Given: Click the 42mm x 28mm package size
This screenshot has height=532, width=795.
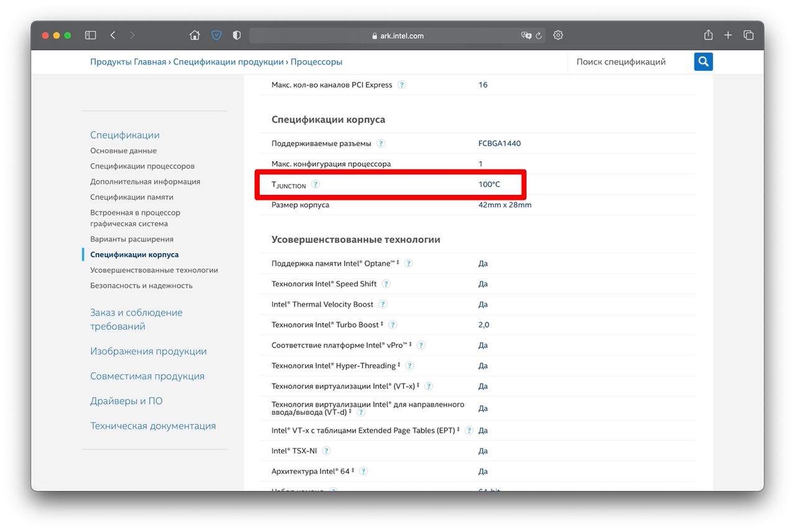Looking at the screenshot, I should (505, 205).
